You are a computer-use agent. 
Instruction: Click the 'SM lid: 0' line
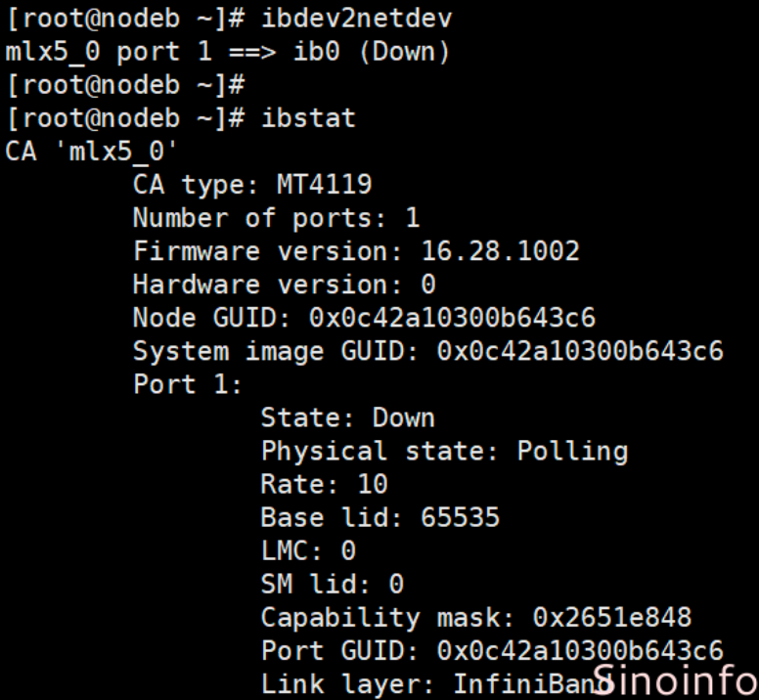click(332, 584)
